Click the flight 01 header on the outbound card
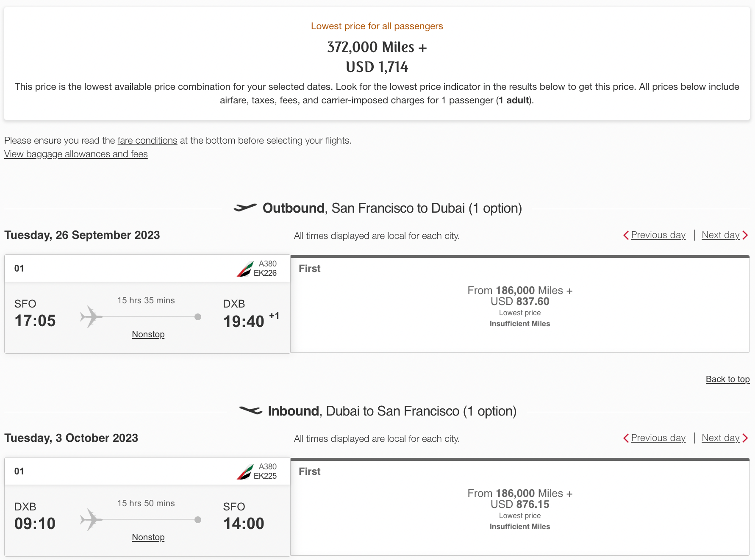This screenshot has width=755, height=560. (19, 268)
